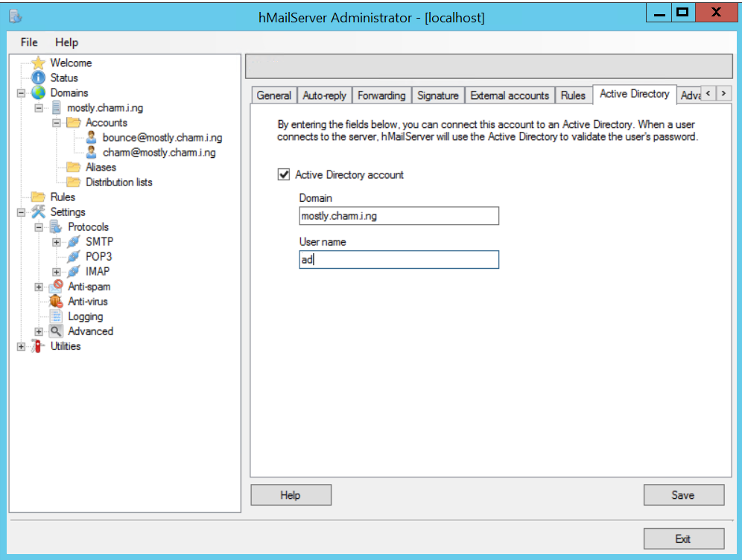Click the Domains globe icon
The width and height of the screenshot is (742, 560).
38,92
